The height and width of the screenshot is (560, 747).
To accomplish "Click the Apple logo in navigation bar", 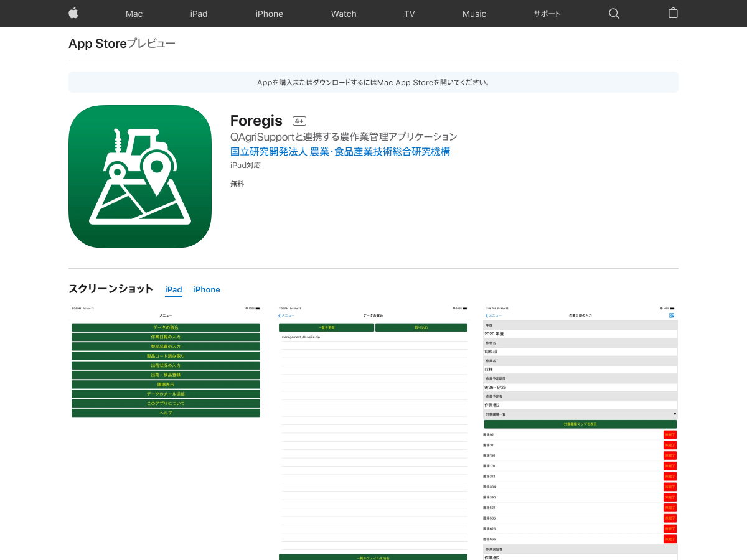I will pos(73,13).
